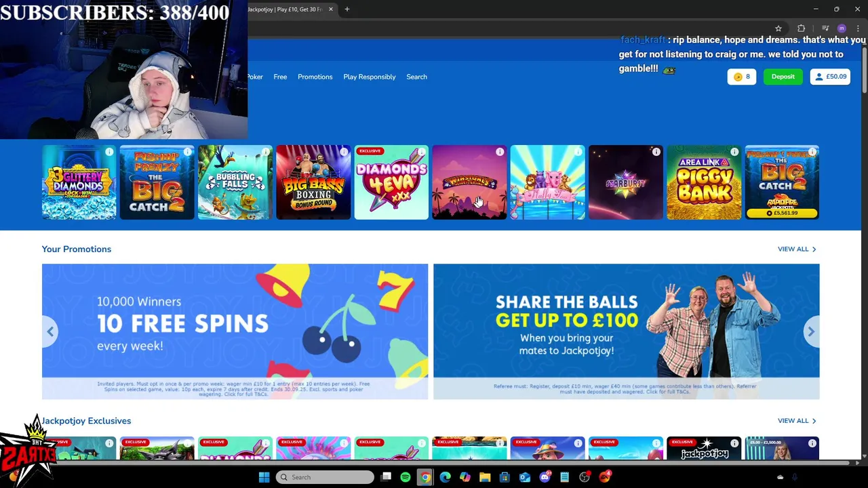Screen dimensions: 868x488
Task: Open Outlook from taskbar
Action: pyautogui.click(x=524, y=477)
